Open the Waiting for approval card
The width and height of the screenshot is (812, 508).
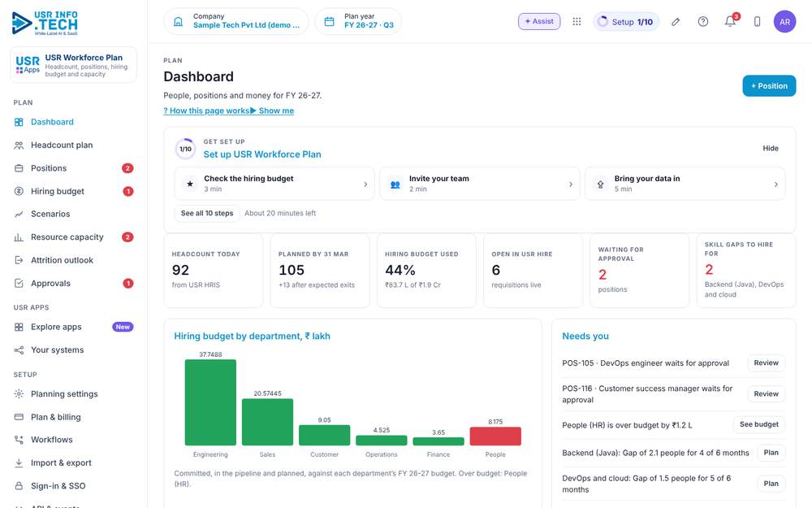pyautogui.click(x=640, y=271)
